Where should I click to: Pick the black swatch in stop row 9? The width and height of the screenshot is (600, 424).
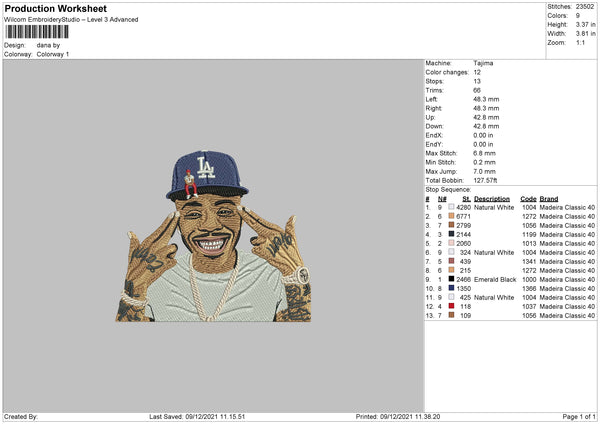(451, 279)
